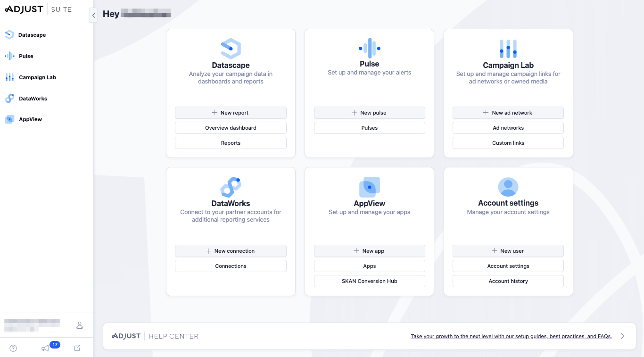Click the user profile icon in the sidebar footer
The height and width of the screenshot is (357, 644).
[80, 325]
